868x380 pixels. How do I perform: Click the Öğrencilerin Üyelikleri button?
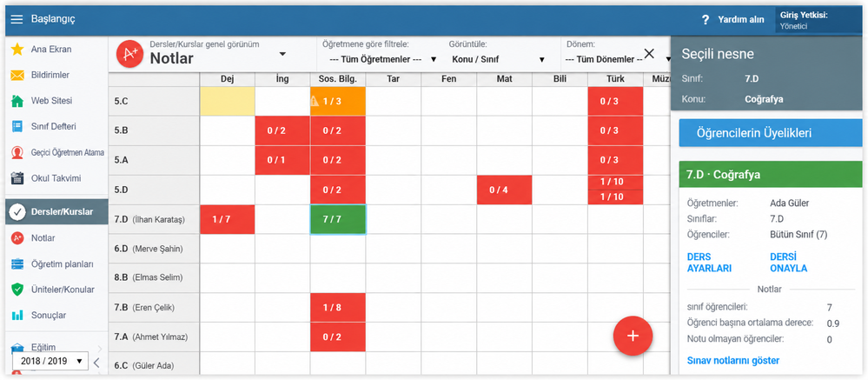click(x=771, y=133)
